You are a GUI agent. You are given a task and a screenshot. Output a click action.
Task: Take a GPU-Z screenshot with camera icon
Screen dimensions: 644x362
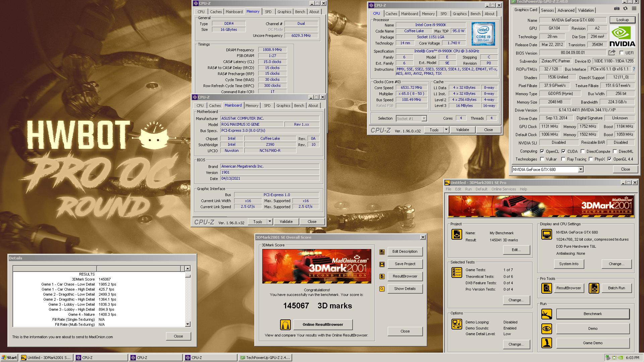(x=616, y=9)
